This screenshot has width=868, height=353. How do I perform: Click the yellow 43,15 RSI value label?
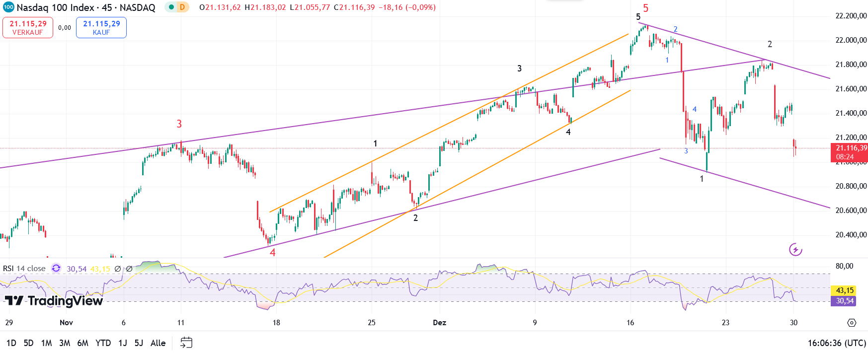pos(845,290)
